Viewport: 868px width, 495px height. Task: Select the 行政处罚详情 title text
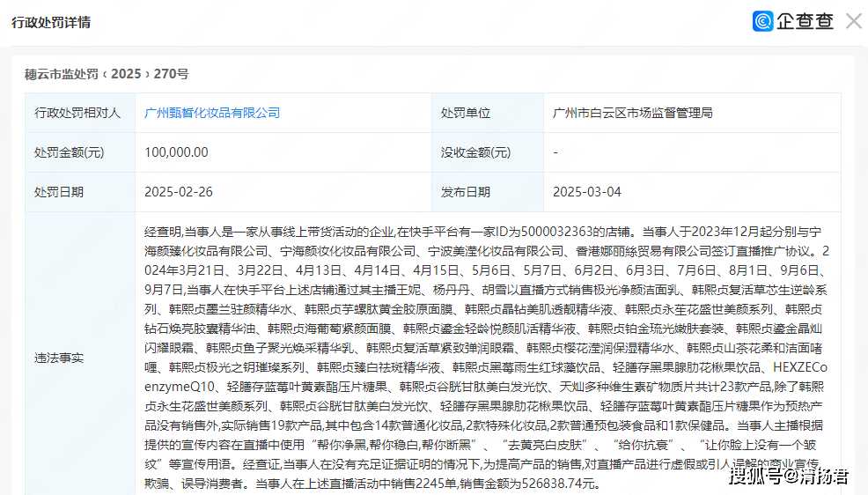51,23
